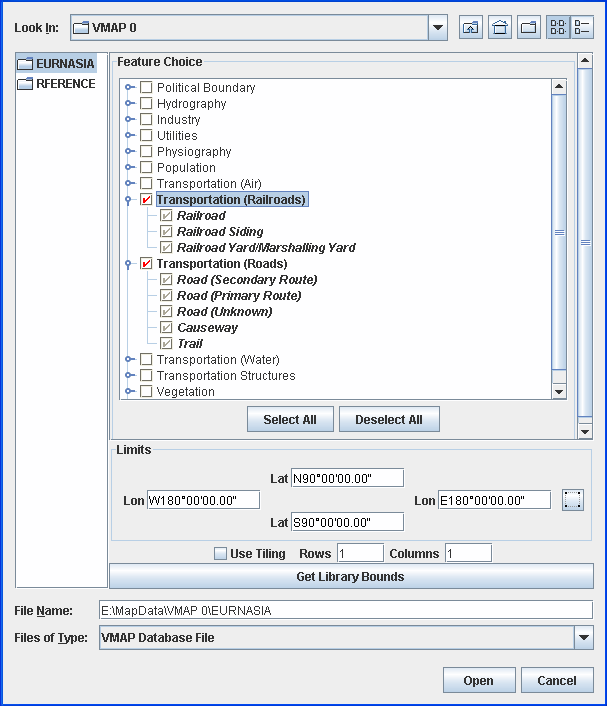607x706 pixels.
Task: Click the dotted-square bounds selection icon
Action: (573, 500)
